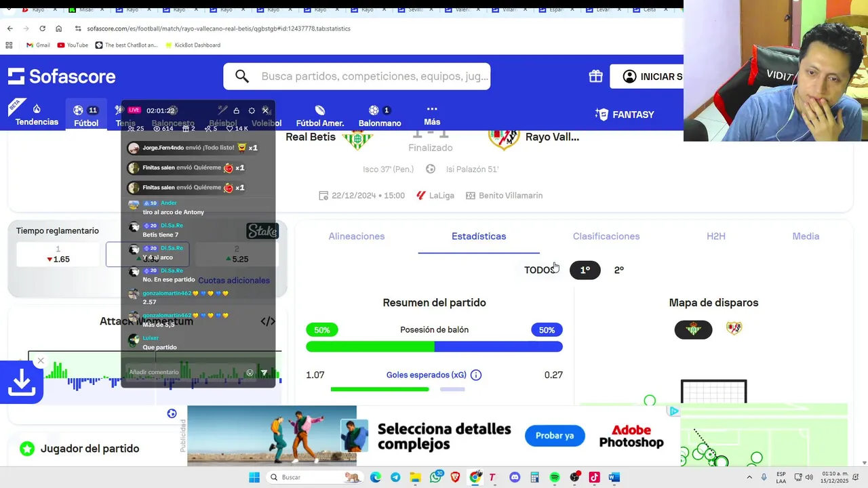
Task: Open Telegram from the taskbar
Action: pos(395,477)
